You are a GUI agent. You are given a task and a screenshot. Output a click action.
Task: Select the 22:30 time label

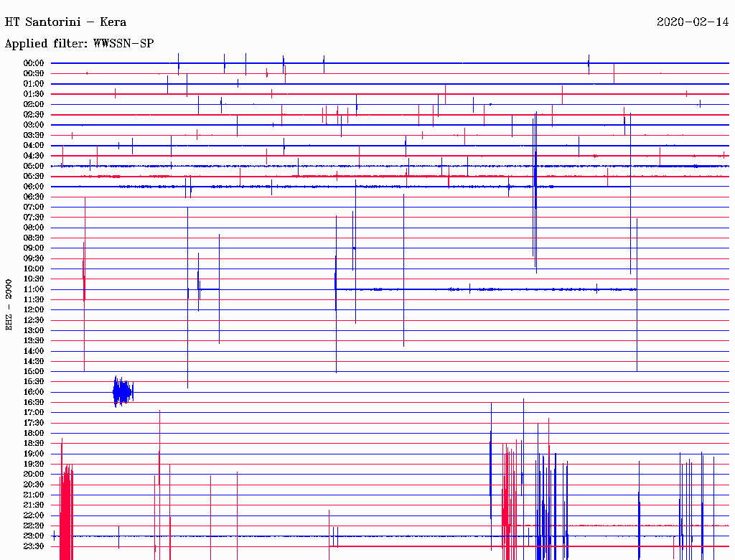(34, 526)
